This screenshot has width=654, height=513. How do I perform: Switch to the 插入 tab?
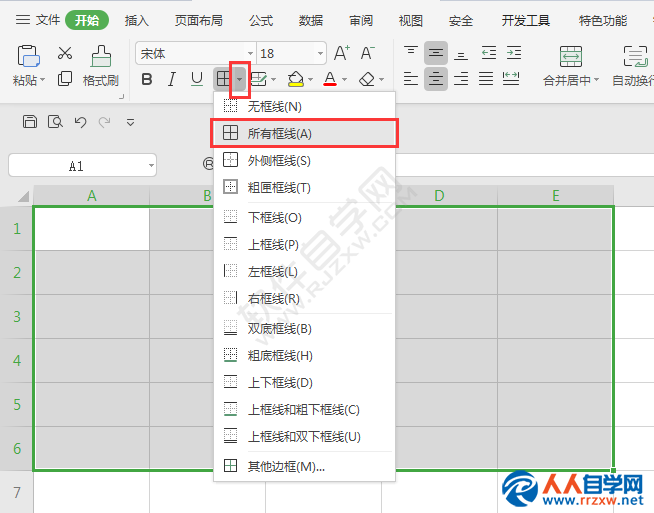136,20
